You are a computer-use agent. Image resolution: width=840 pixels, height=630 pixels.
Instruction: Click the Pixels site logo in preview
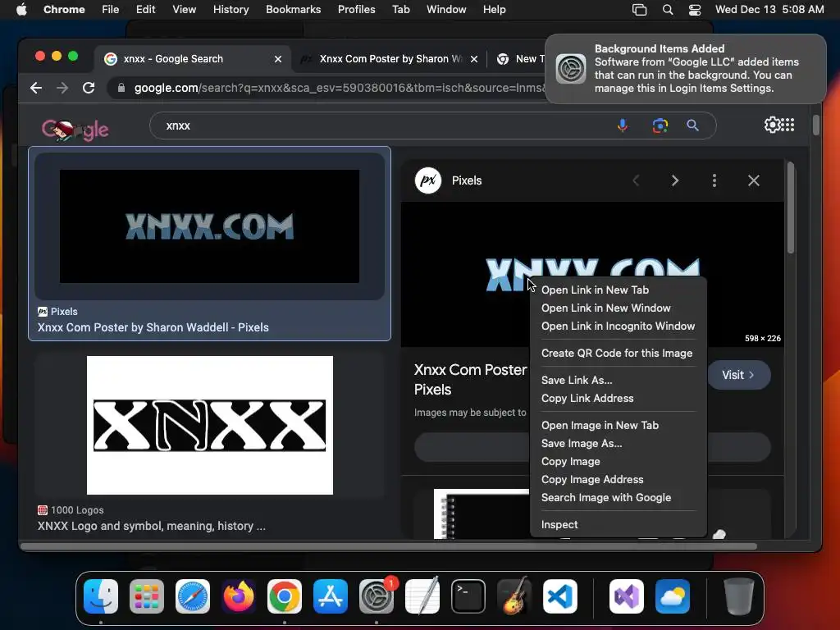pos(428,180)
